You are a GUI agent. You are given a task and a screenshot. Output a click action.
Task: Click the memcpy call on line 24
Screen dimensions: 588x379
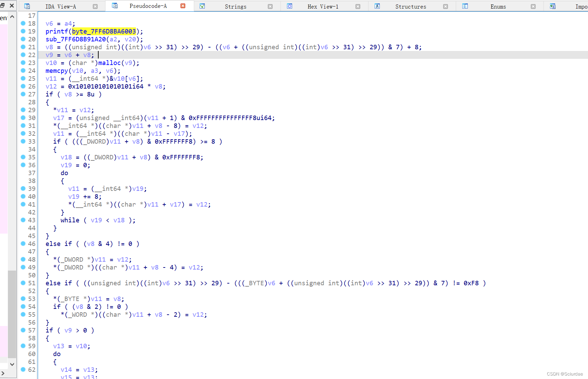[x=57, y=71]
